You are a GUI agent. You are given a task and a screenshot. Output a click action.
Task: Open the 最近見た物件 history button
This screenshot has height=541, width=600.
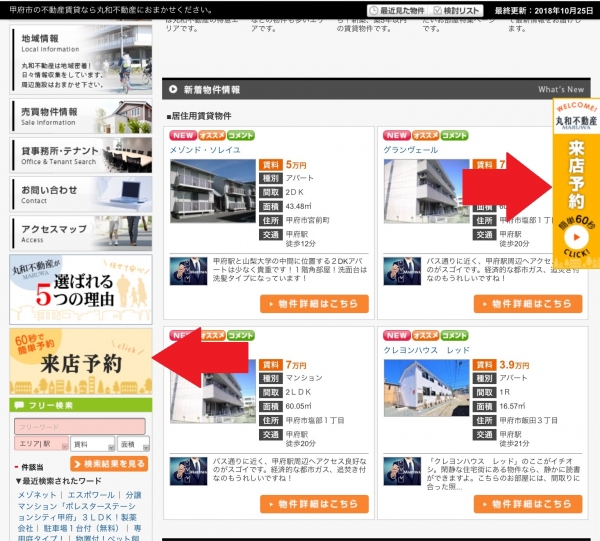pyautogui.click(x=397, y=10)
